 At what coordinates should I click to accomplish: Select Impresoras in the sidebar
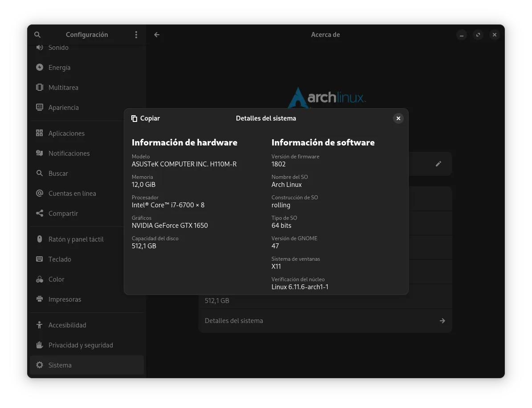click(x=87, y=299)
